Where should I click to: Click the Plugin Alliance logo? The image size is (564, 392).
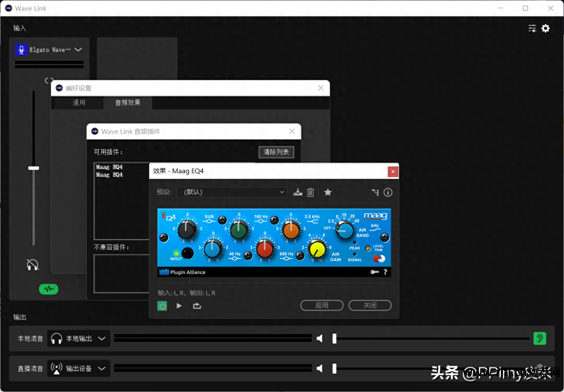coord(182,272)
